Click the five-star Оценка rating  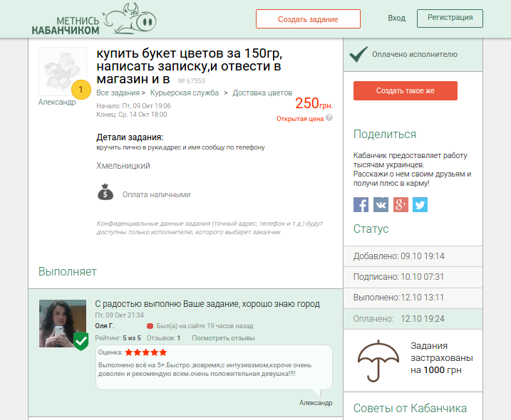tap(145, 352)
